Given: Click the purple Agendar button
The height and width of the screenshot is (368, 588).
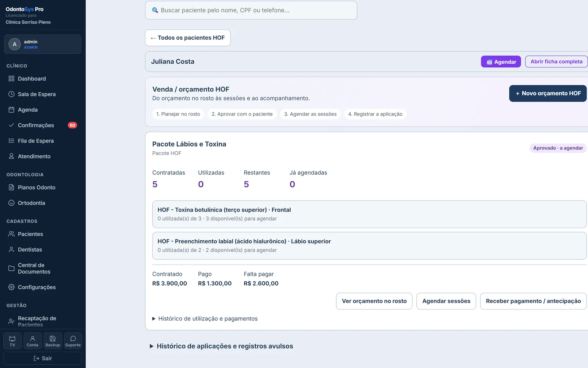Looking at the screenshot, I should (x=501, y=62).
